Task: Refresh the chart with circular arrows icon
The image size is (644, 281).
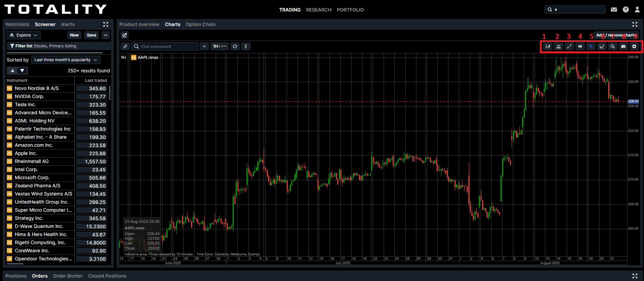Action: click(235, 46)
